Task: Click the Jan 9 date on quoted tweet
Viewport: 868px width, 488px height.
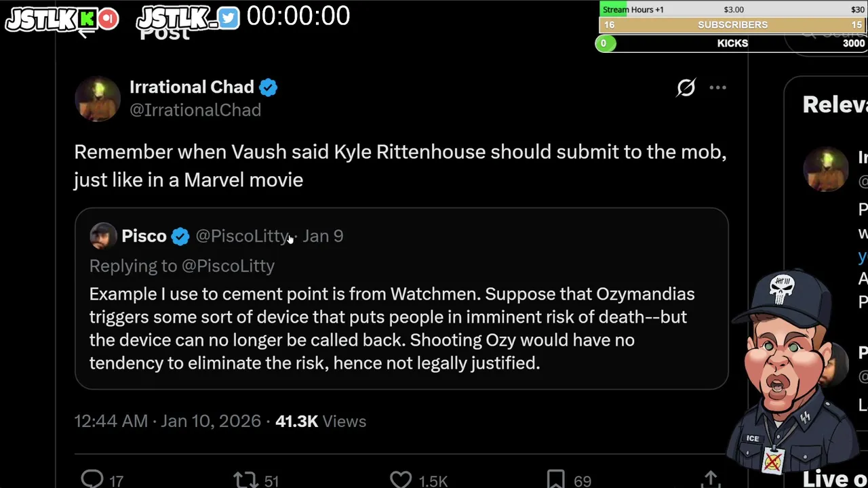Action: coord(323,236)
